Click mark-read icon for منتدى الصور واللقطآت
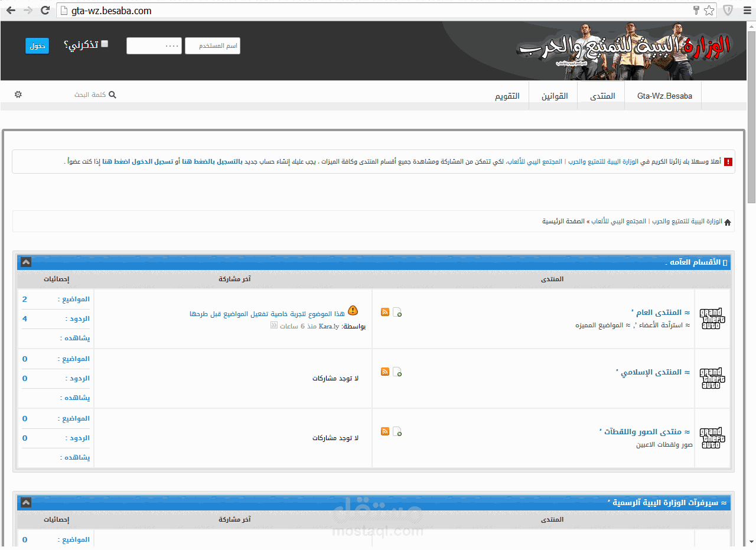 [x=397, y=432]
